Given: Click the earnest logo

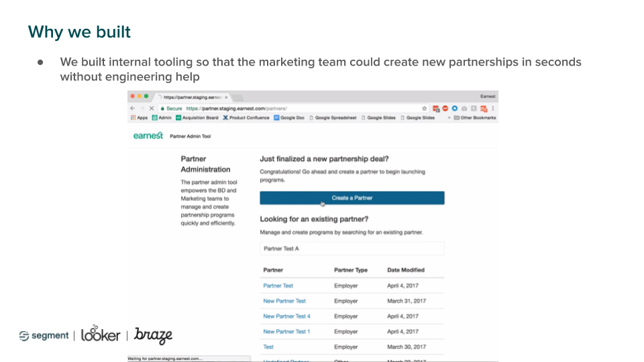Looking at the screenshot, I should [148, 135].
